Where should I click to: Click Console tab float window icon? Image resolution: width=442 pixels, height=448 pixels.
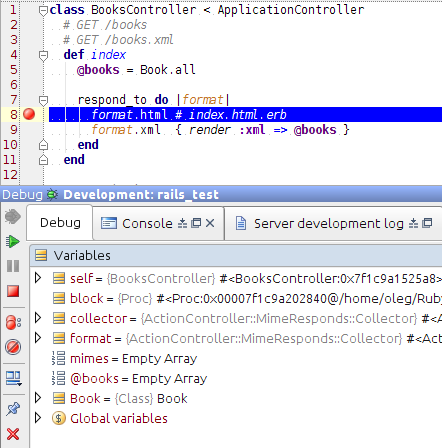point(196,223)
